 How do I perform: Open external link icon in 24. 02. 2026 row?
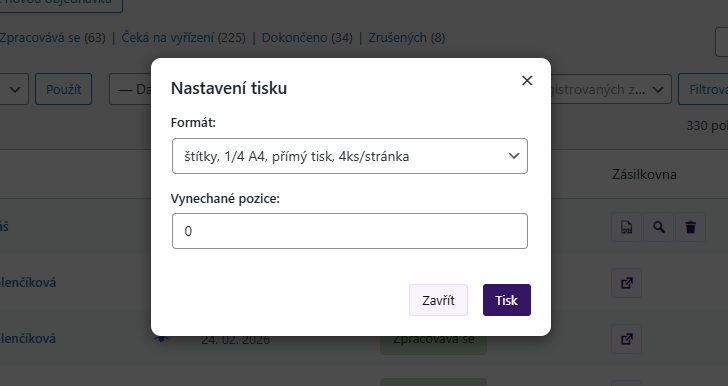point(626,339)
